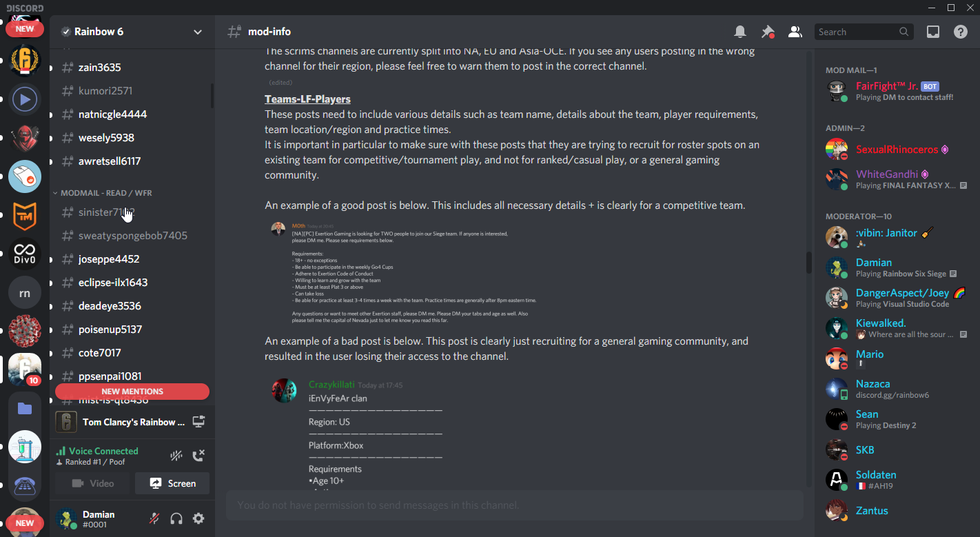Toggle the member list visibility
This screenshot has height=537, width=980.
[795, 32]
